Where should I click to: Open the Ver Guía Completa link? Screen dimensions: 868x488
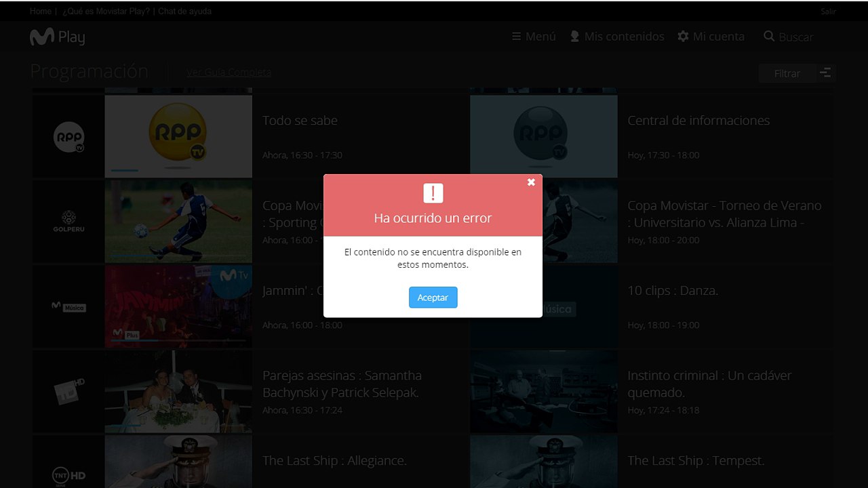click(229, 73)
